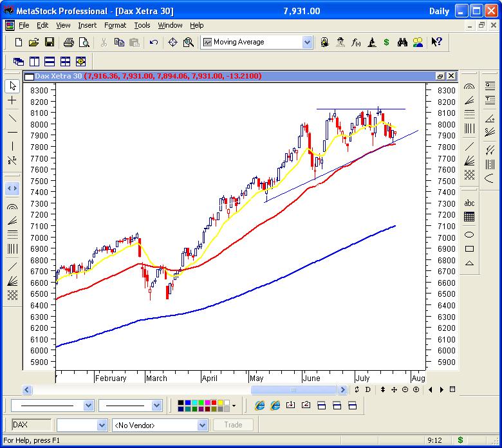Screen dimensions: 502x448
Task: Zoom in with plus circle button
Action: (x=416, y=389)
